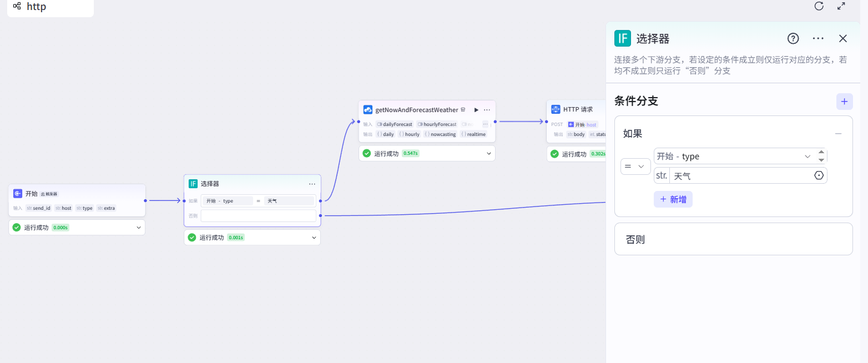Open the 开始 - type variable dropdown

coord(733,157)
